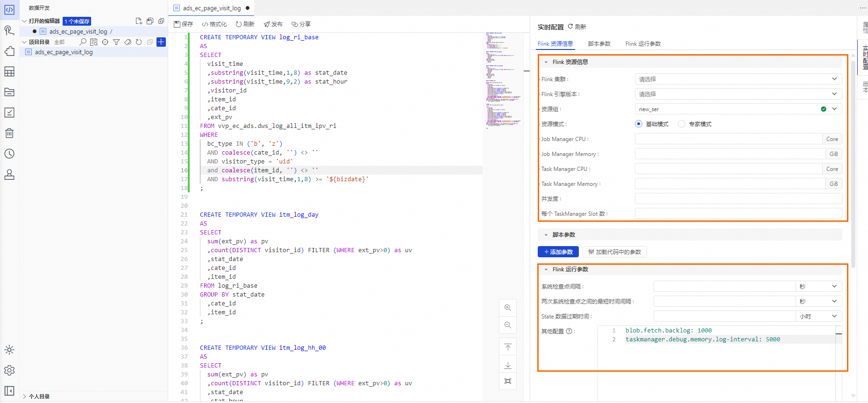Click the blue plus add button
868x403 pixels.
tap(161, 42)
